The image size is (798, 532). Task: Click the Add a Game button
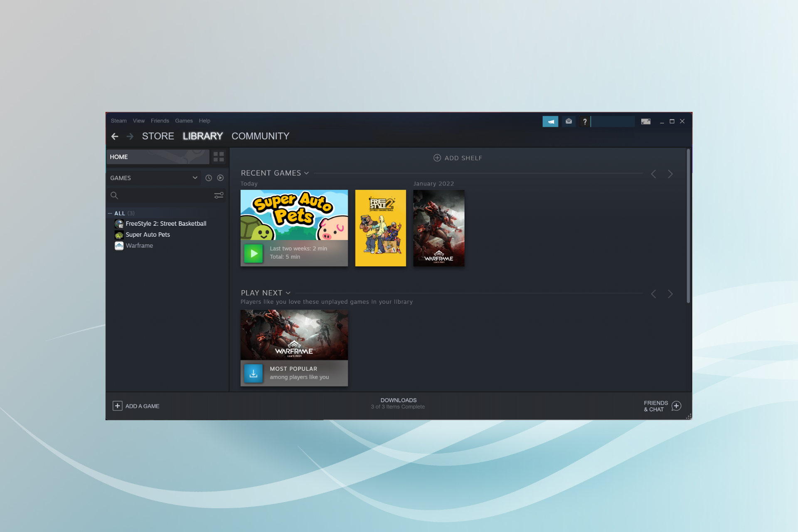click(x=136, y=406)
